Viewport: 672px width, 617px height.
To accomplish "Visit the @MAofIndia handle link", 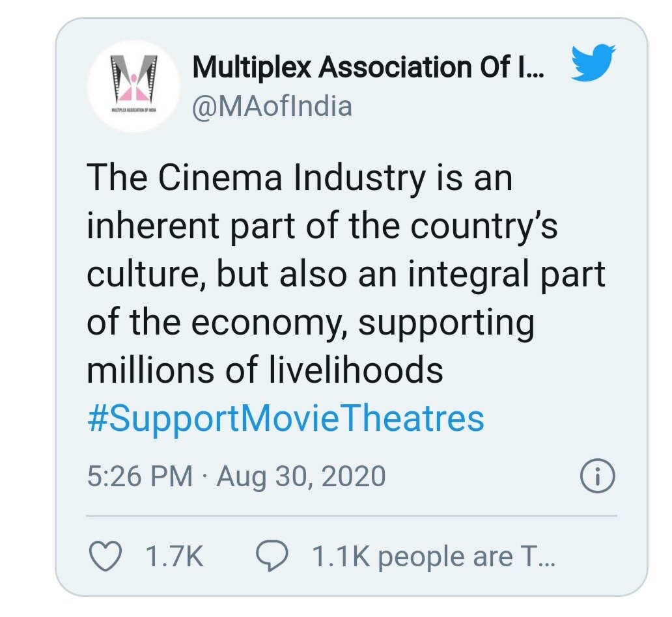I will 273,106.
